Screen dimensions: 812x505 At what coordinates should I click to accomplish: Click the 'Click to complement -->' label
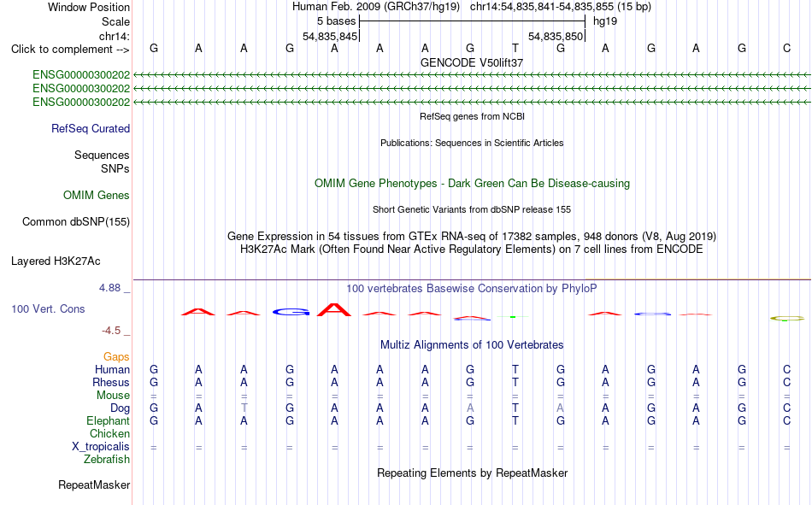[x=70, y=50]
